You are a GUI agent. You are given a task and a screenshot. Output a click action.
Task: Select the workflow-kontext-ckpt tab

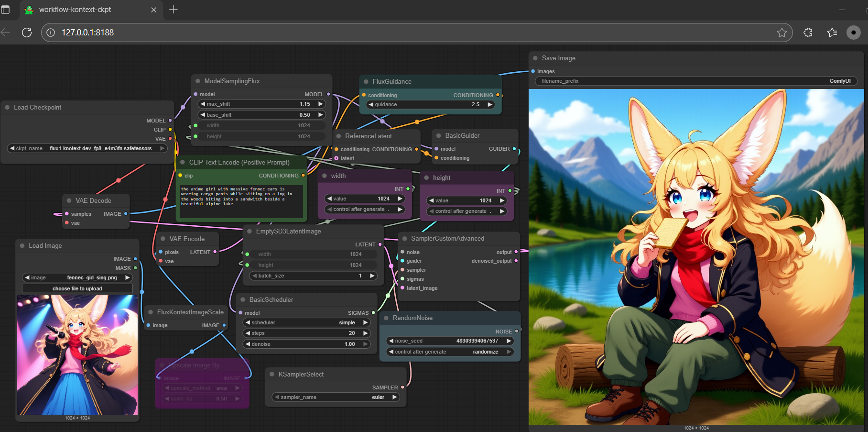[x=91, y=10]
